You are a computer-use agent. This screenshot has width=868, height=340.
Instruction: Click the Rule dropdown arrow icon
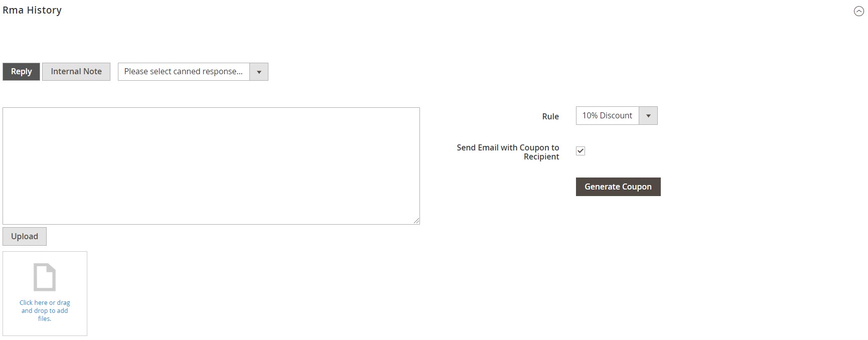(x=648, y=116)
